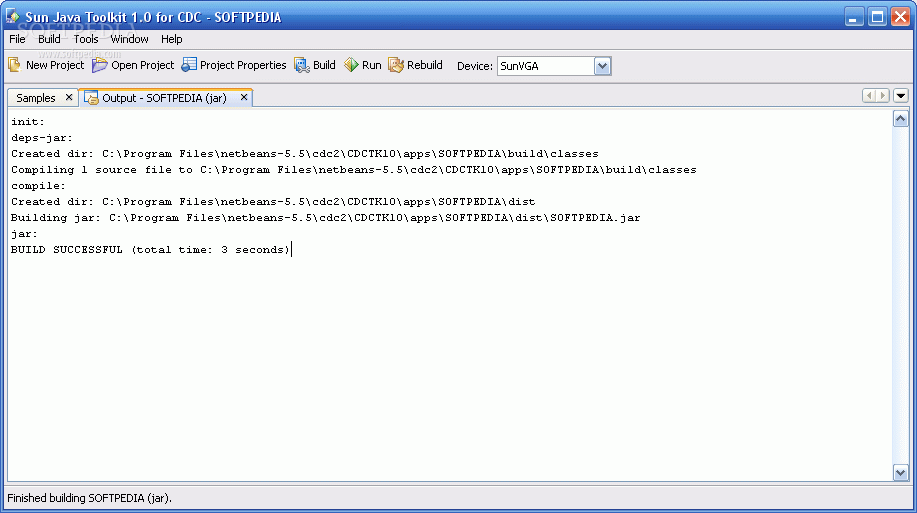The image size is (917, 513).
Task: Maximize the Sun Java Toolkit window
Action: click(877, 17)
